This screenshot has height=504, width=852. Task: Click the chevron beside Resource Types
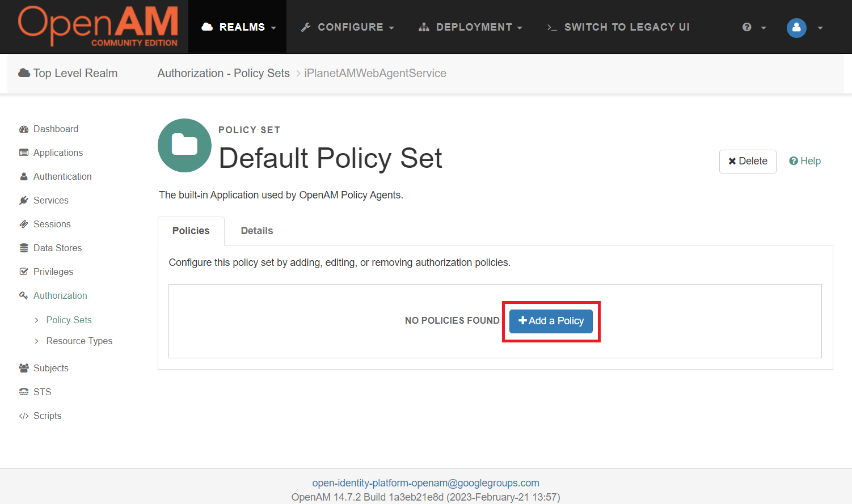tap(37, 341)
